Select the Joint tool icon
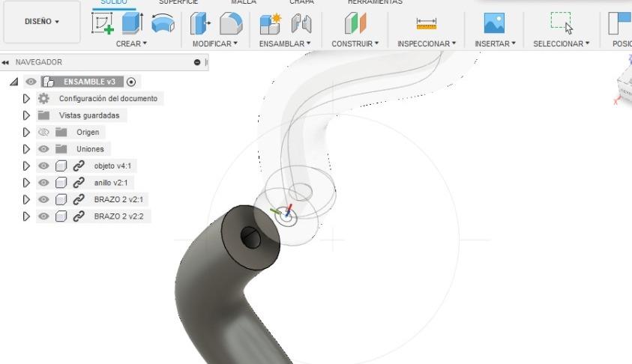 301,23
